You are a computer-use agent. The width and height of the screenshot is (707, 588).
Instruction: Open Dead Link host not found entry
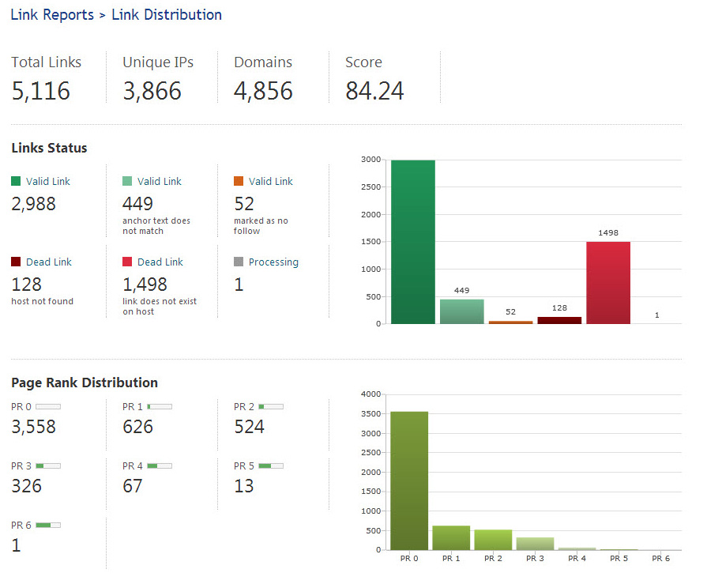(x=48, y=262)
